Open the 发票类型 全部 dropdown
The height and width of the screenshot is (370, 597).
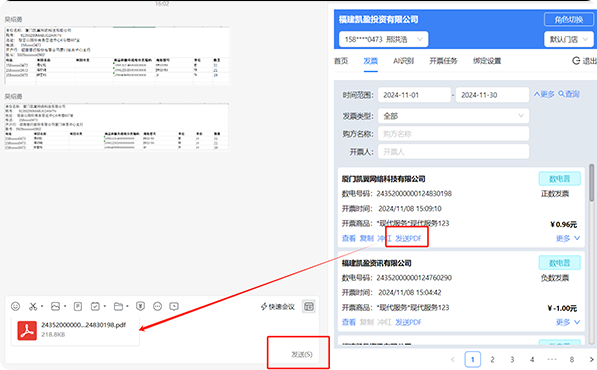(x=453, y=116)
